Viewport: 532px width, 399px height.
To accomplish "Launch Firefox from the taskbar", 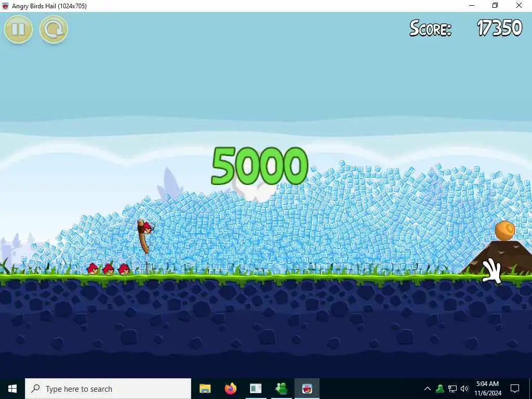I will coord(230,389).
